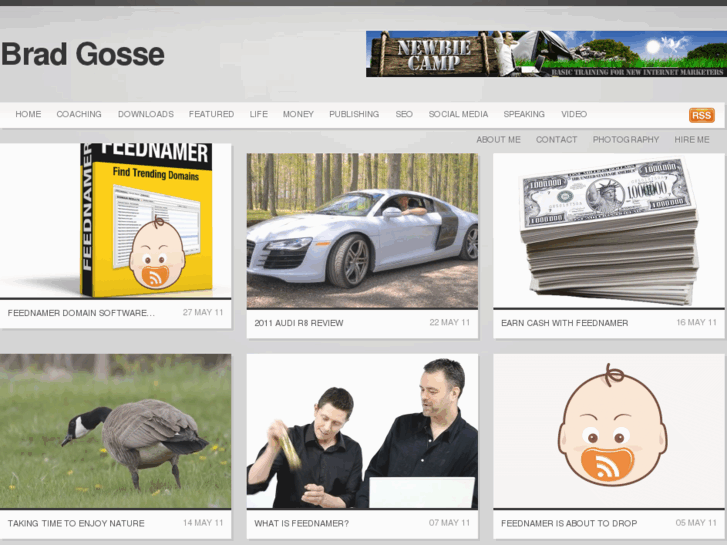Screen dimensions: 727x545
Task: Open the stack of million dollar bills image
Action: pyautogui.click(x=609, y=231)
